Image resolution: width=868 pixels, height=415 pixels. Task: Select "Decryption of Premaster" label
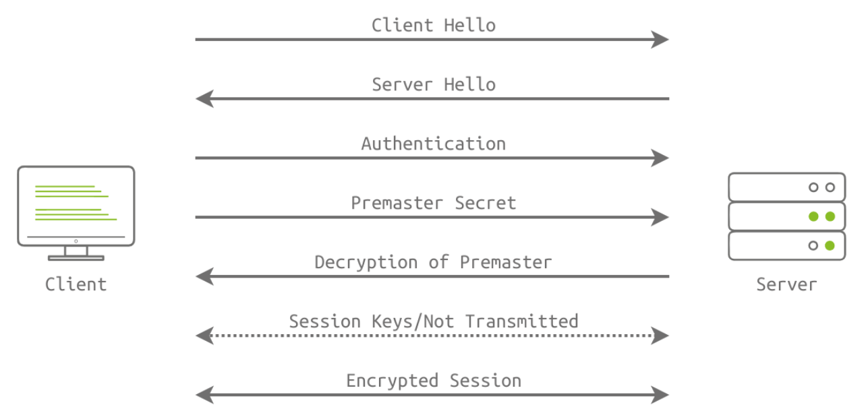433,263
